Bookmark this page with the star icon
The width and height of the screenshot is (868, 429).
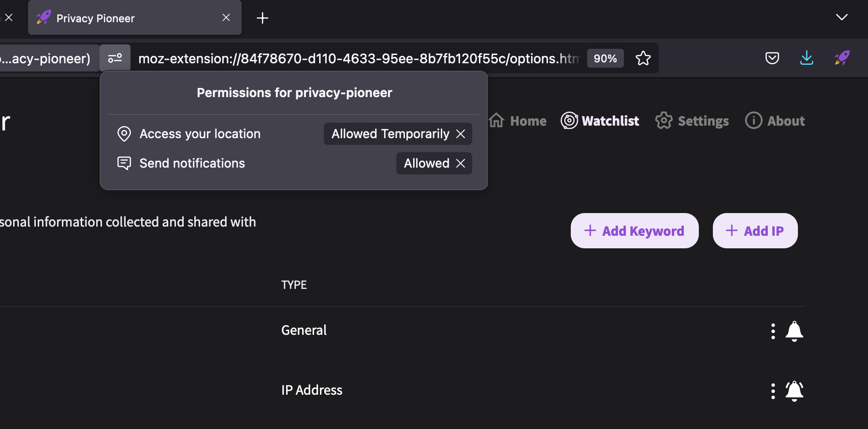[644, 58]
